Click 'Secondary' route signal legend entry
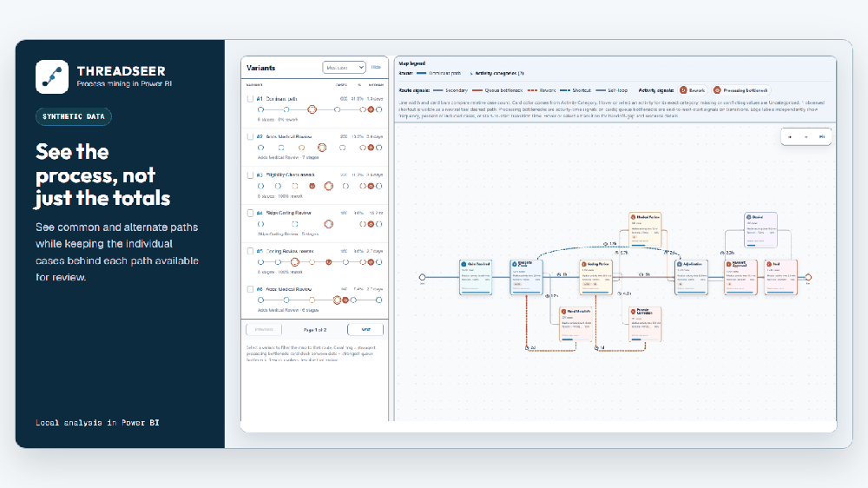 click(x=450, y=90)
